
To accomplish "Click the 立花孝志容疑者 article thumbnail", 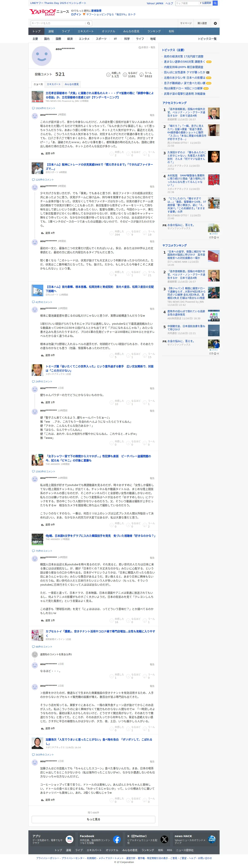I will tap(37, 97).
